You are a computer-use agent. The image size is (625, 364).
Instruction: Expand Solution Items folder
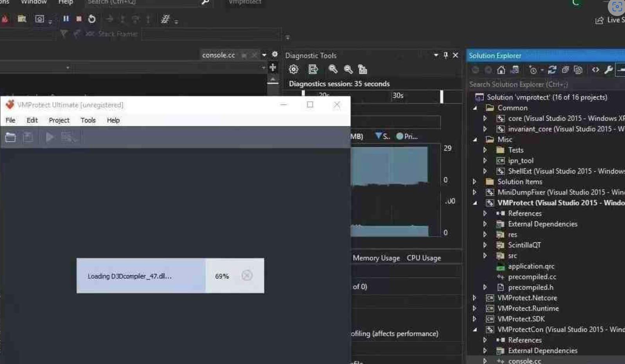(474, 182)
